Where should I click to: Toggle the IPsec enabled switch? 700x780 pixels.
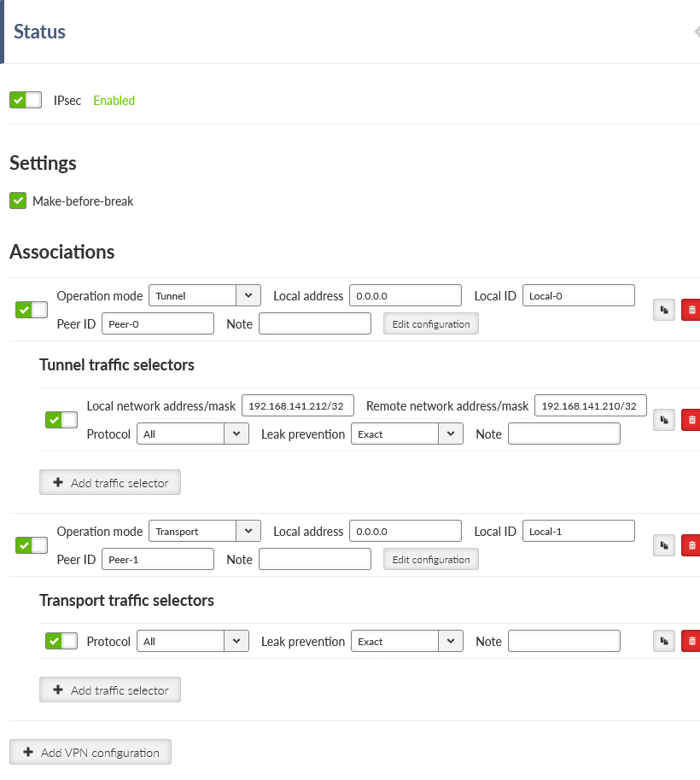click(26, 100)
